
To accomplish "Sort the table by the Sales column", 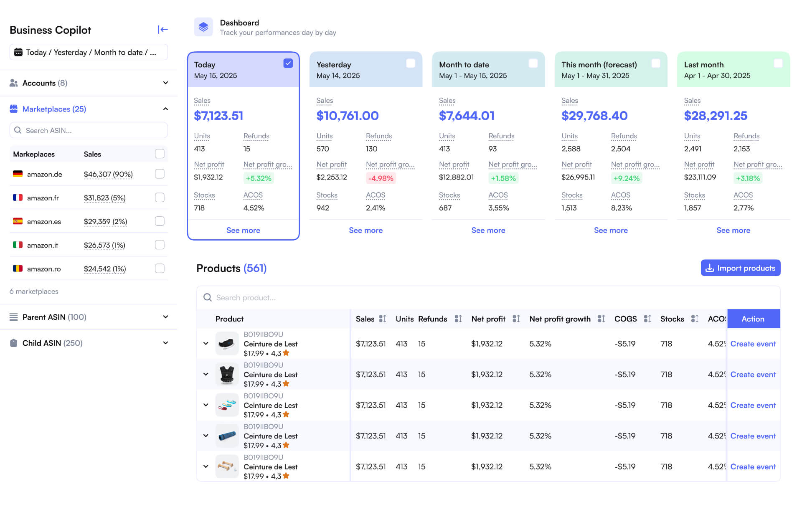I will [x=382, y=319].
